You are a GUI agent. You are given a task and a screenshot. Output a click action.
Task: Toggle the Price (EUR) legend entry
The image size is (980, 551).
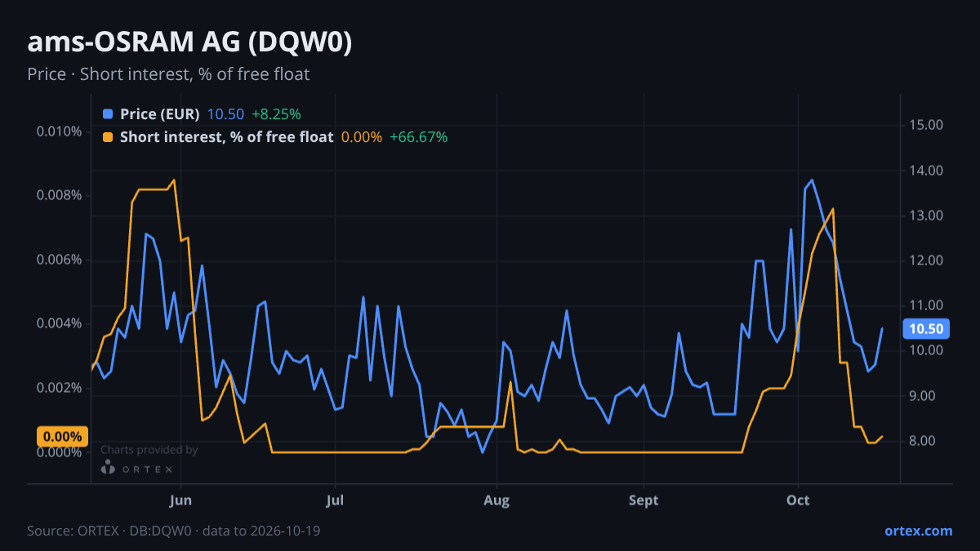tap(159, 114)
